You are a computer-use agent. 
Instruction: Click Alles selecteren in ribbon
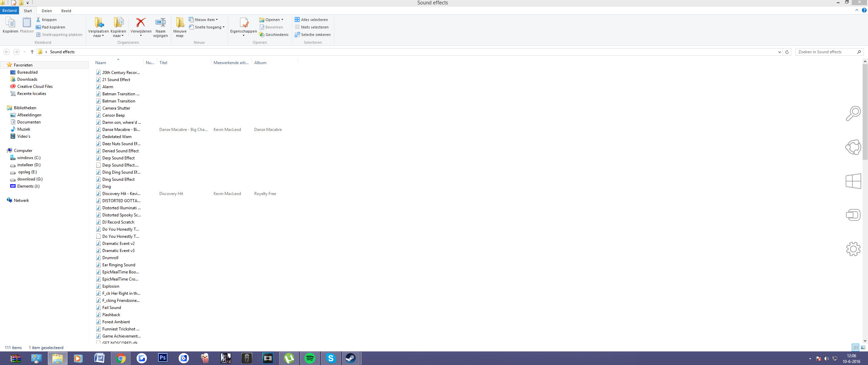coord(311,20)
